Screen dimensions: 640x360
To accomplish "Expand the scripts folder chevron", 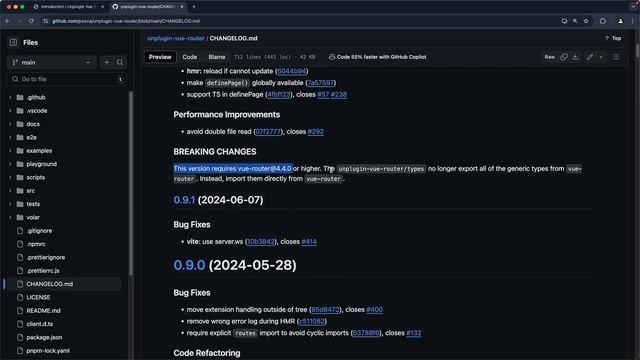I will pos(10,178).
